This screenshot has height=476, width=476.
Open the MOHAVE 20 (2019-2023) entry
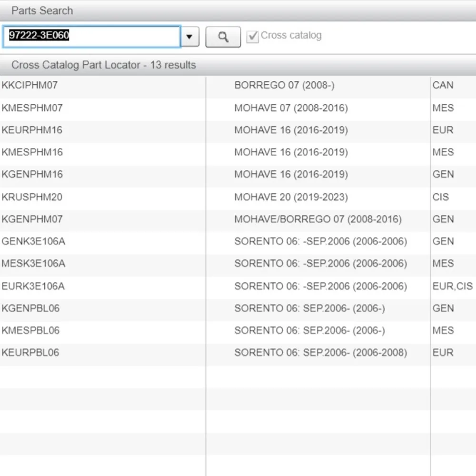click(291, 198)
